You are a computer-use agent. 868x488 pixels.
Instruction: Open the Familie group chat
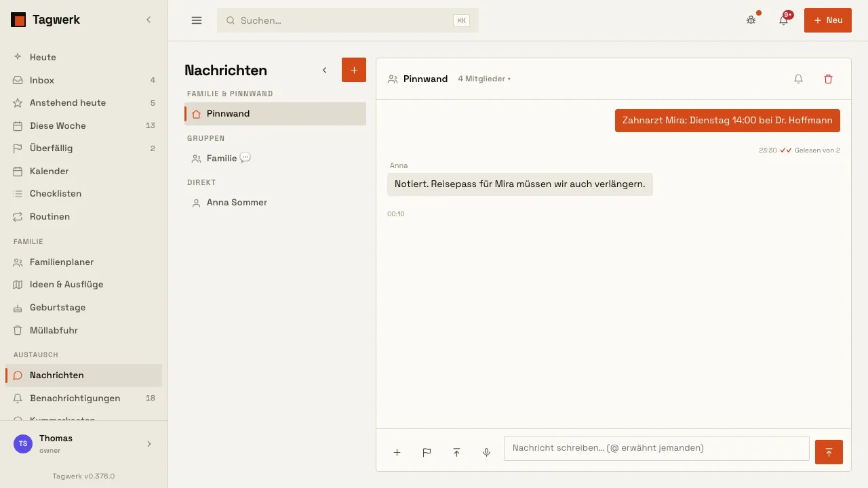275,158
